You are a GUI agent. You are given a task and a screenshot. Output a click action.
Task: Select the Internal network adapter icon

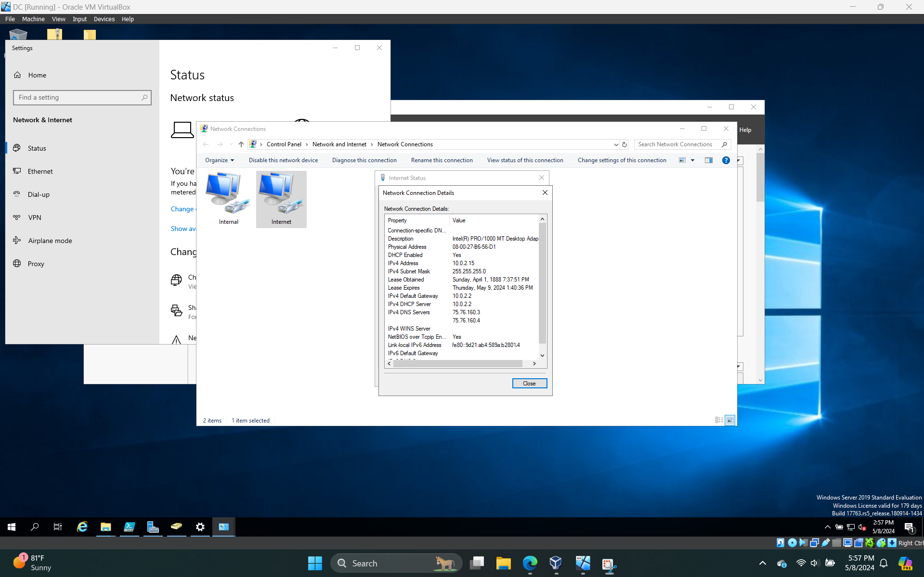point(228,199)
